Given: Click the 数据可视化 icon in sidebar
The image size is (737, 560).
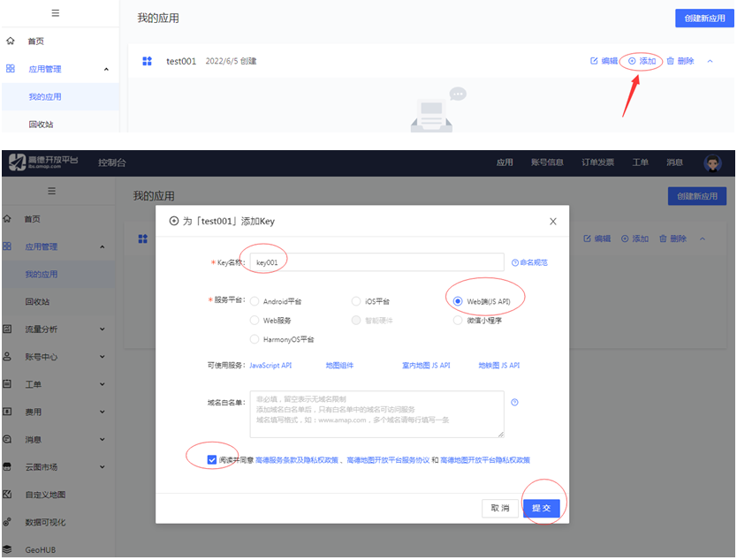Looking at the screenshot, I should (x=8, y=522).
